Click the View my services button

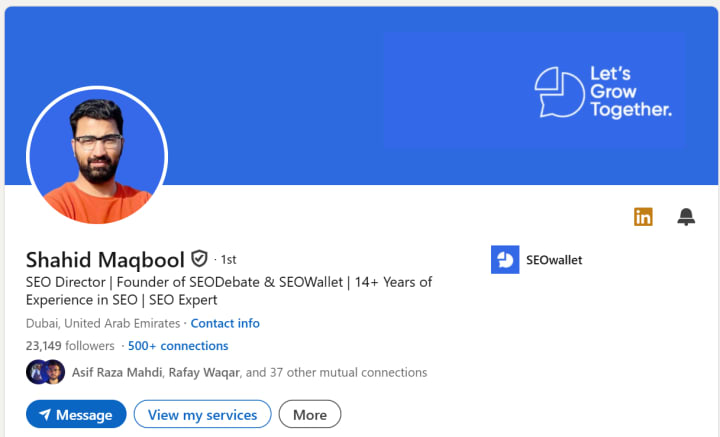pos(202,415)
